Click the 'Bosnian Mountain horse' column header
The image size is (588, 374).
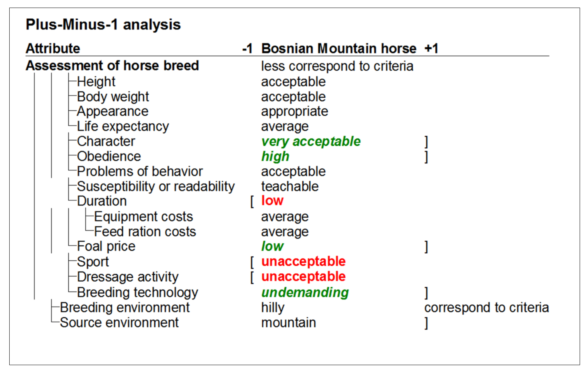pos(339,48)
